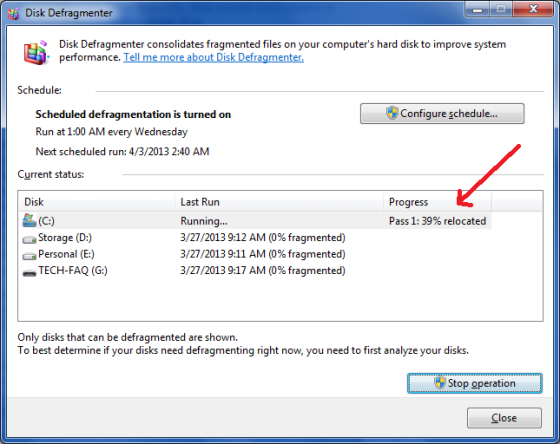Sort by the Last Run column header
This screenshot has width=560, height=444.
(279, 202)
